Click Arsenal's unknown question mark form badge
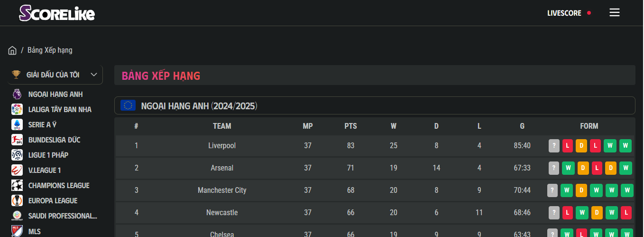This screenshot has width=644, height=237. pos(554,168)
